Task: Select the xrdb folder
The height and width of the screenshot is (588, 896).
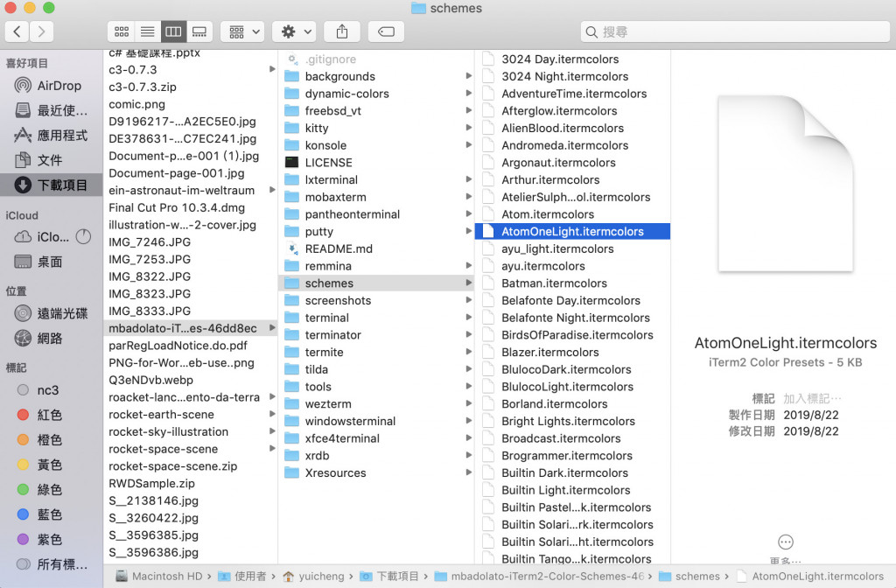Action: pyautogui.click(x=377, y=456)
